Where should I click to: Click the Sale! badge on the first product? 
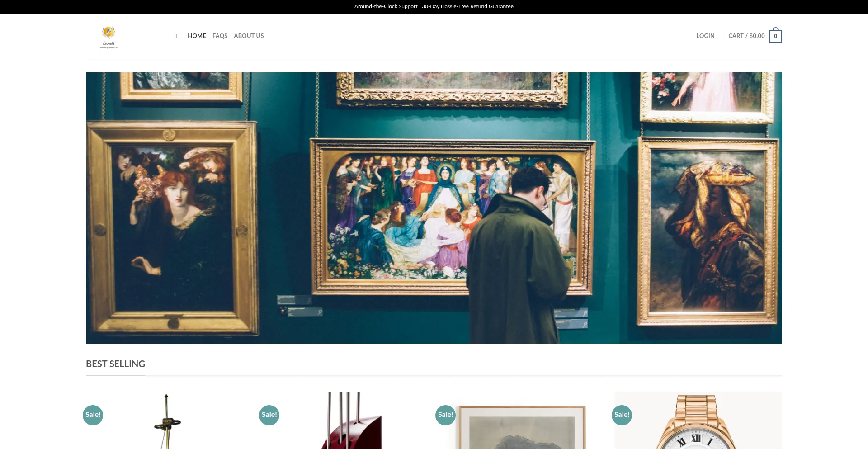[x=93, y=415]
